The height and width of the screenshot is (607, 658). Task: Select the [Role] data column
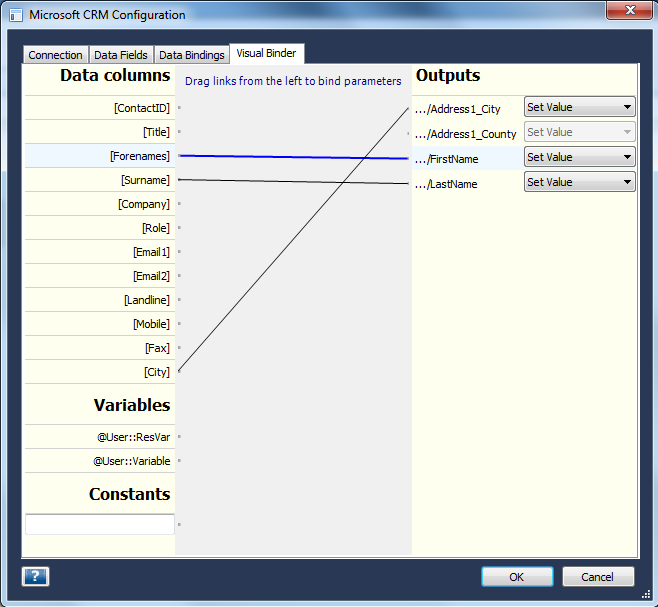(x=100, y=228)
